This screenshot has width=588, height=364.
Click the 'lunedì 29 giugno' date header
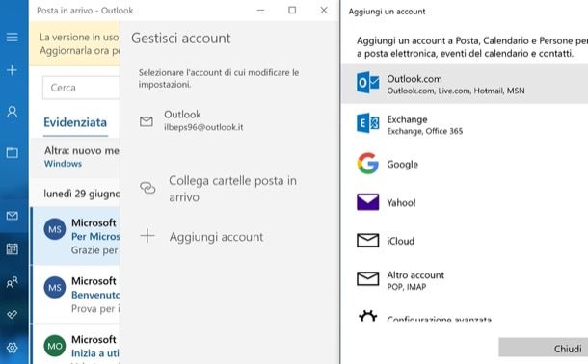coord(82,194)
